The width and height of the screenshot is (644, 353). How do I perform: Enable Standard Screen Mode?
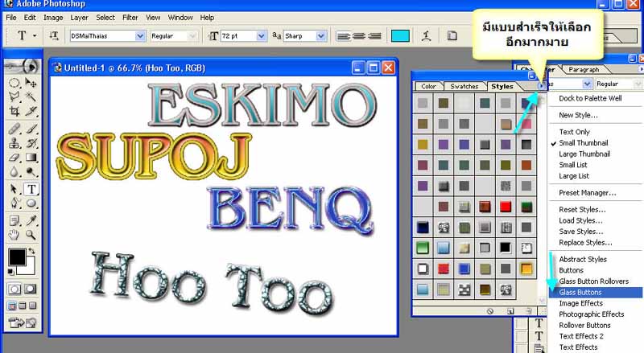point(12,306)
